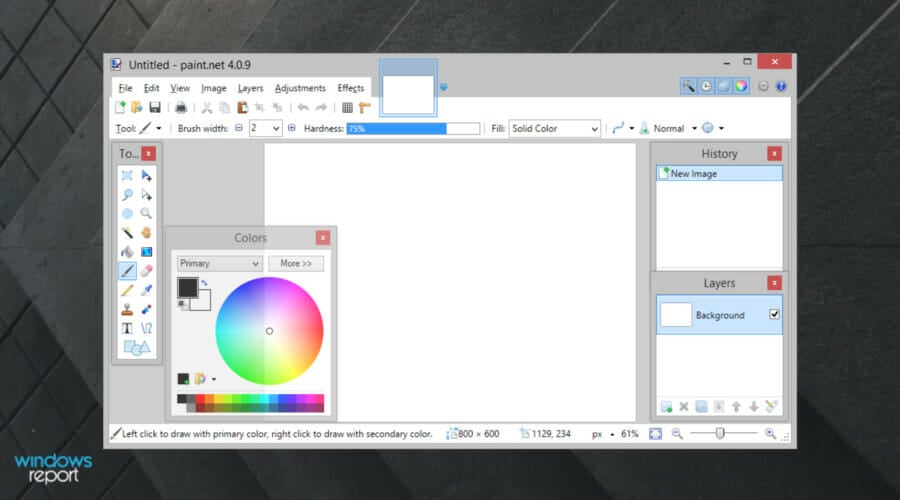Viewport: 900px width, 500px height.
Task: Click the New image toolbar icon
Action: coord(120,107)
